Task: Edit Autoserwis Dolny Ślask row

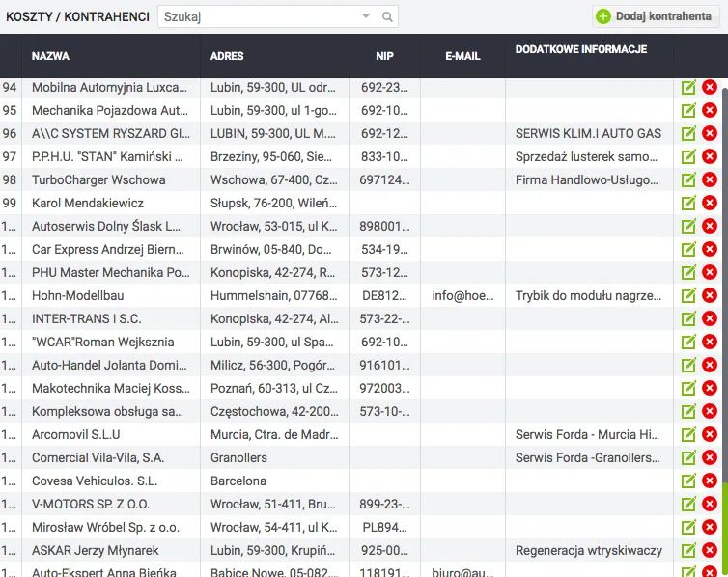Action: (x=688, y=227)
